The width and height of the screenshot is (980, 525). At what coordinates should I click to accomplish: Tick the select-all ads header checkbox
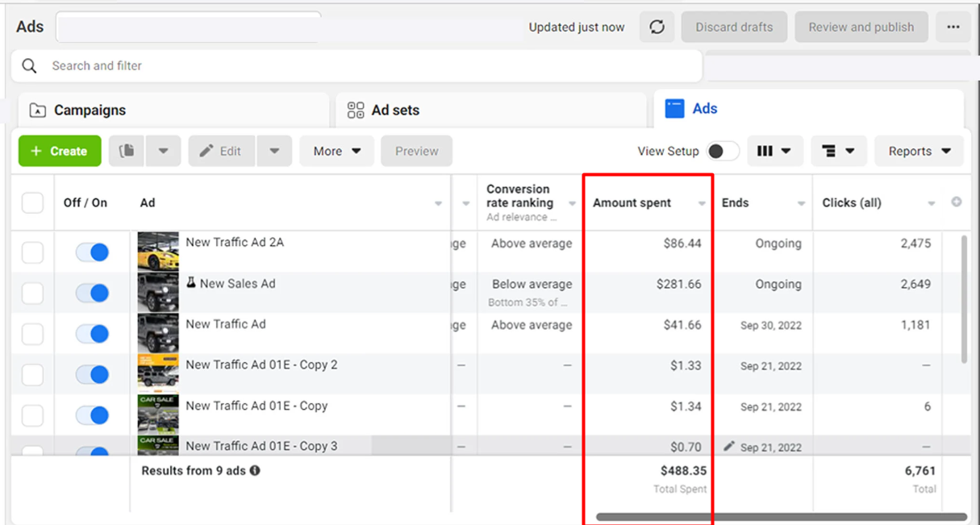click(32, 202)
